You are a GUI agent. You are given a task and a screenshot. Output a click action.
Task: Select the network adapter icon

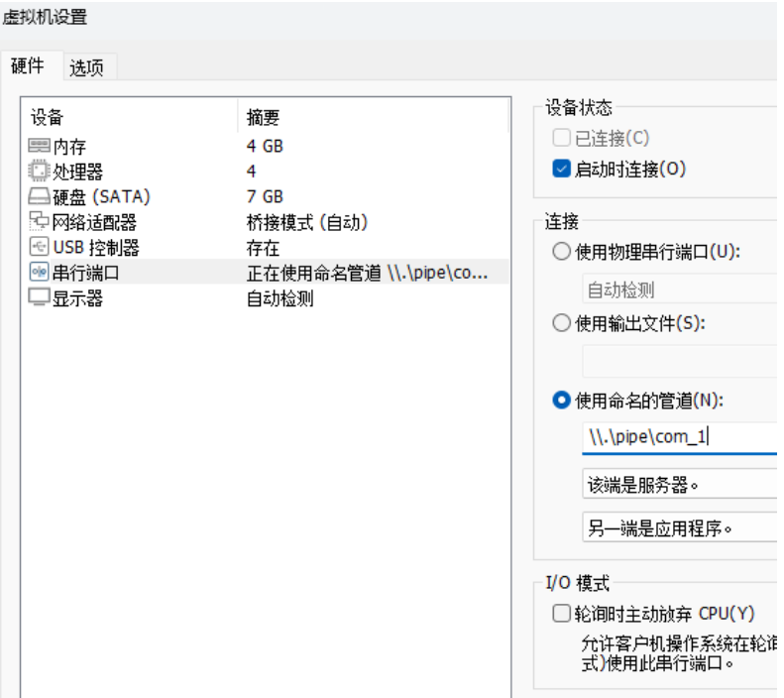pyautogui.click(x=39, y=221)
